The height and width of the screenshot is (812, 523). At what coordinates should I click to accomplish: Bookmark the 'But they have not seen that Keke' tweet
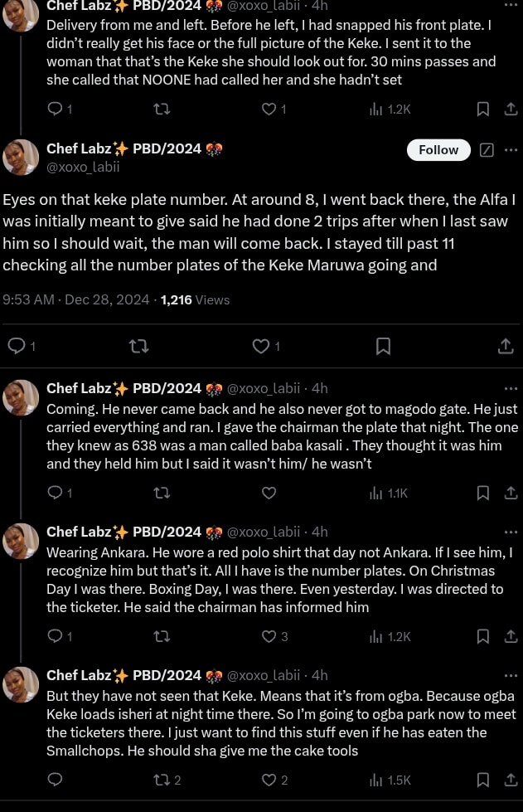pyautogui.click(x=483, y=780)
